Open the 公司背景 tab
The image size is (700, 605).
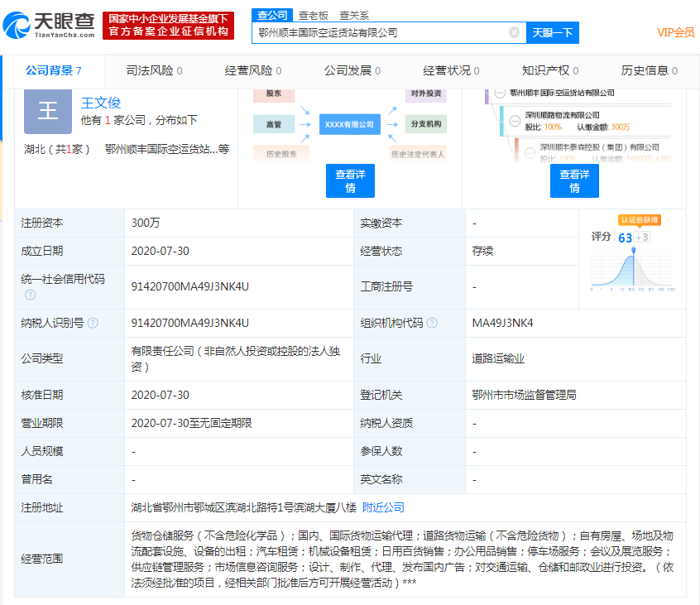tap(54, 70)
